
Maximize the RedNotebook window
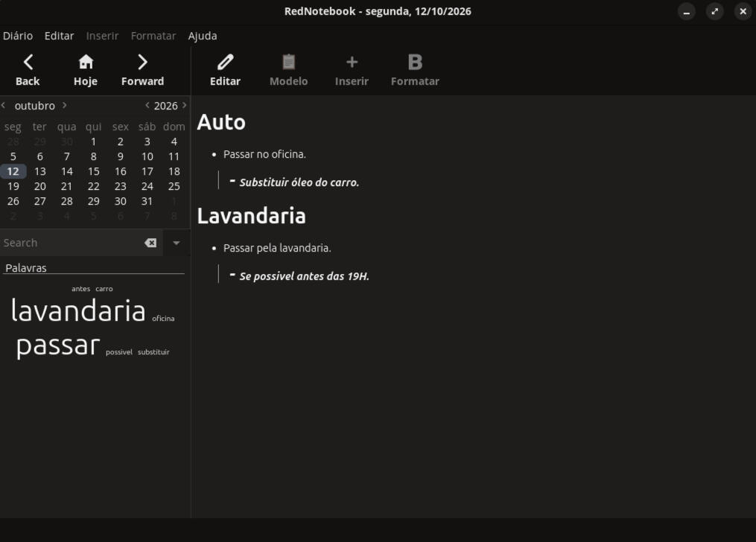coord(714,12)
